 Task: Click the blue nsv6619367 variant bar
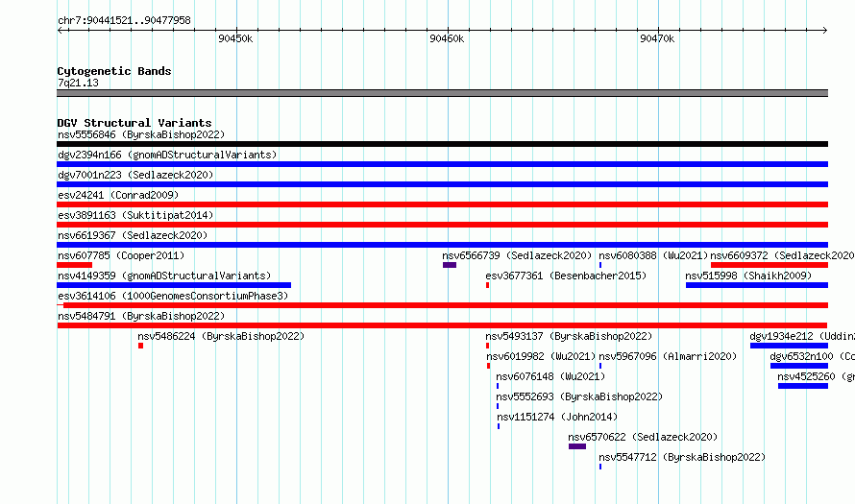pyautogui.click(x=442, y=245)
